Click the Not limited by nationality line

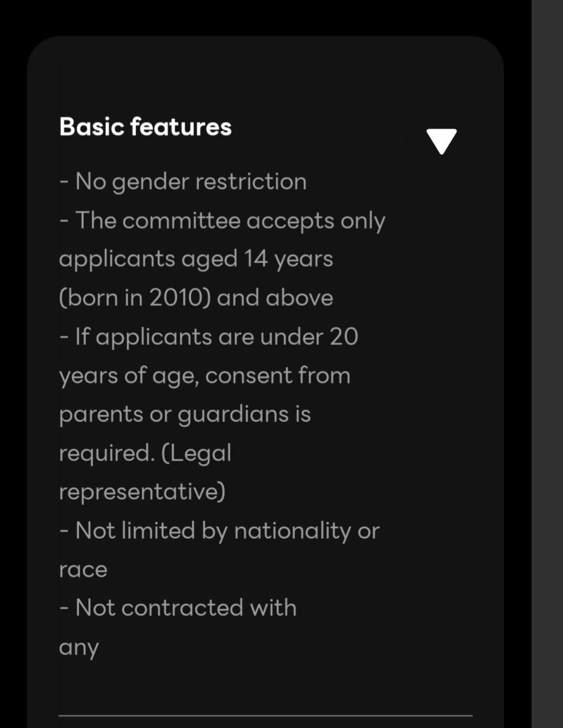point(219,531)
